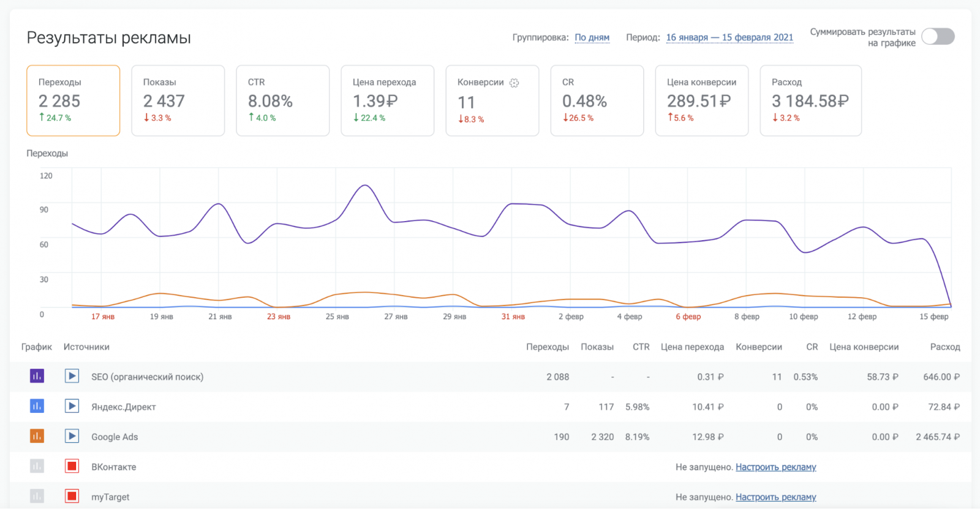Click the Конверсии settings gear icon
The height and width of the screenshot is (509, 980).
coord(514,83)
